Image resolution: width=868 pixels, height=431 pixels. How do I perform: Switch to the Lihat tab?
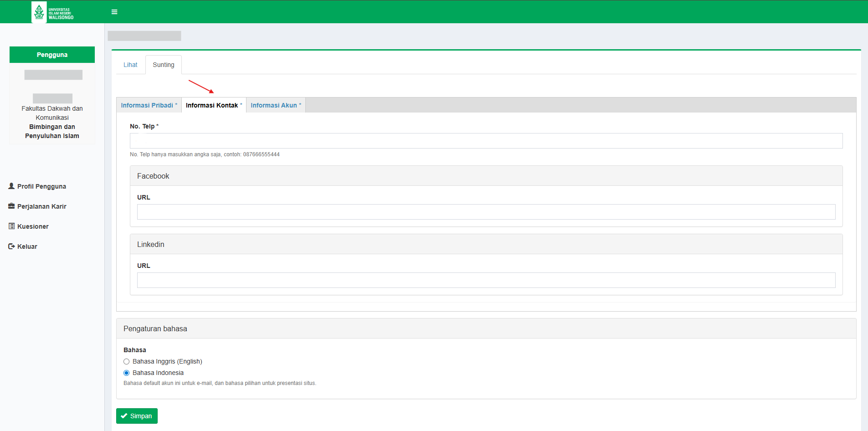coord(130,65)
